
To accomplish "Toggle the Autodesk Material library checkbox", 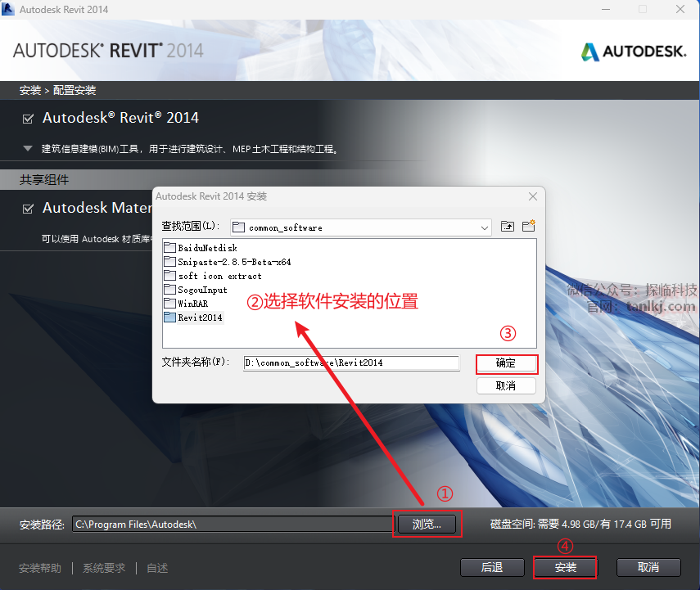I will coord(28,209).
